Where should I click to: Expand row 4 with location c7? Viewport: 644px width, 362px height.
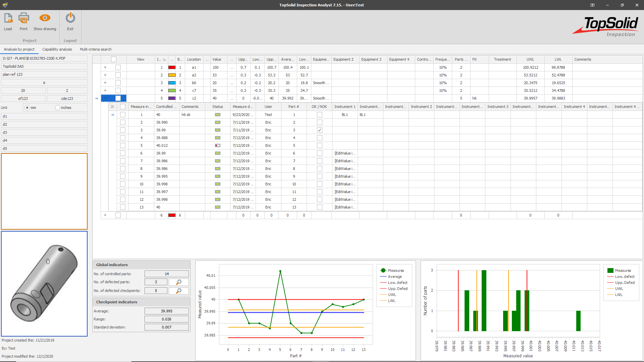(x=105, y=90)
